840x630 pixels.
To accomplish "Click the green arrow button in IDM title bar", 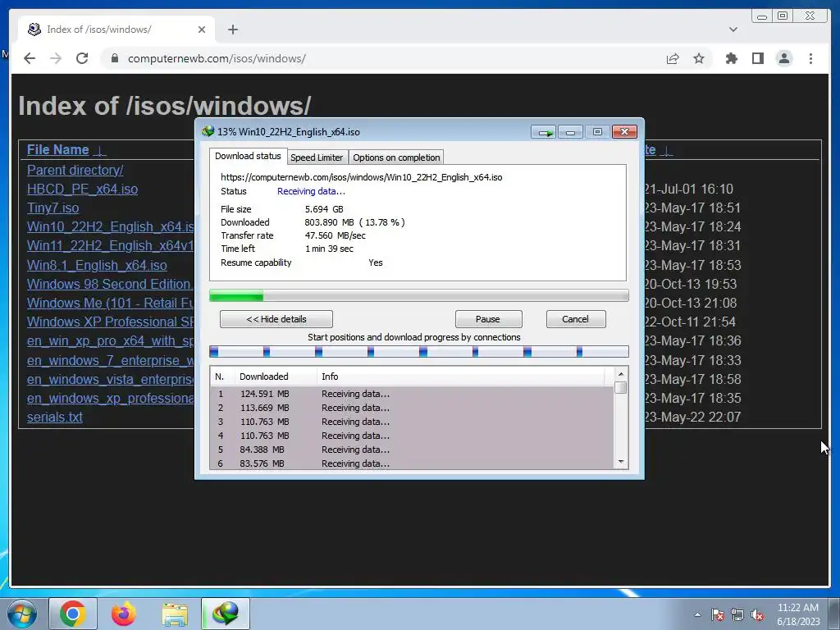I will (545, 132).
